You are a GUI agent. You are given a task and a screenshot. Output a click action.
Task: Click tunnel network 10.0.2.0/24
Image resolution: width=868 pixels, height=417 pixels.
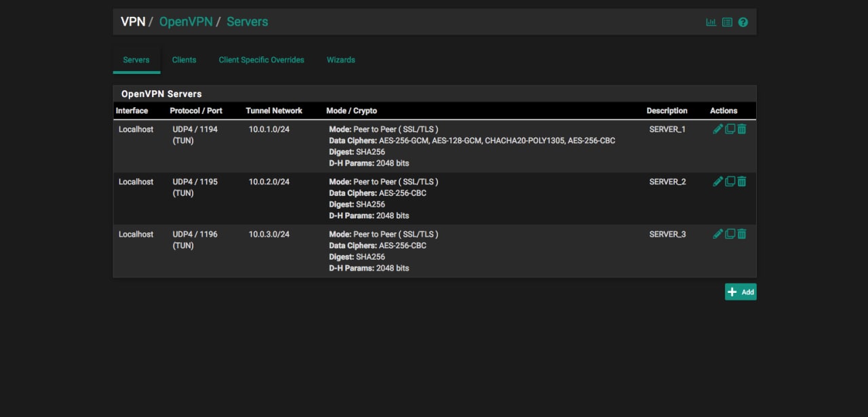tap(269, 182)
